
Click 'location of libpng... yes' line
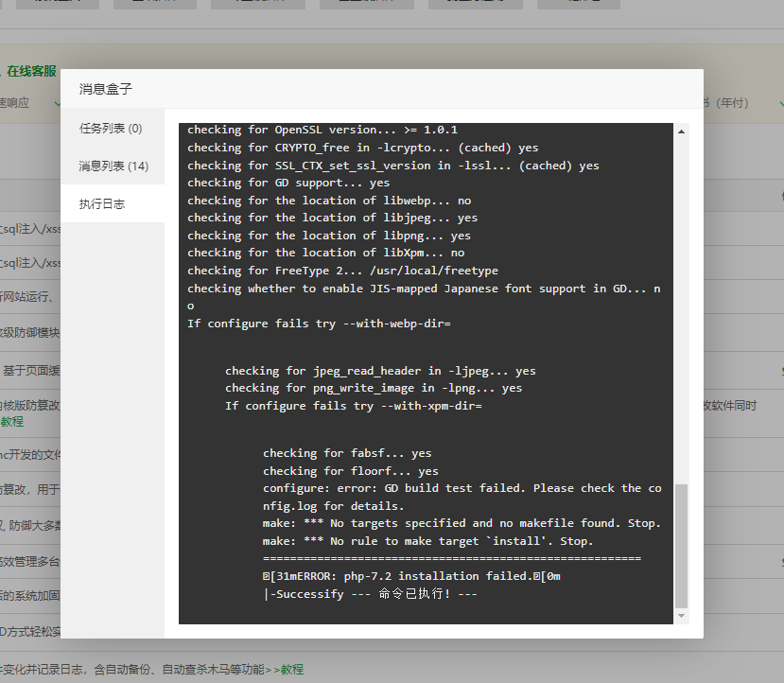pos(329,236)
